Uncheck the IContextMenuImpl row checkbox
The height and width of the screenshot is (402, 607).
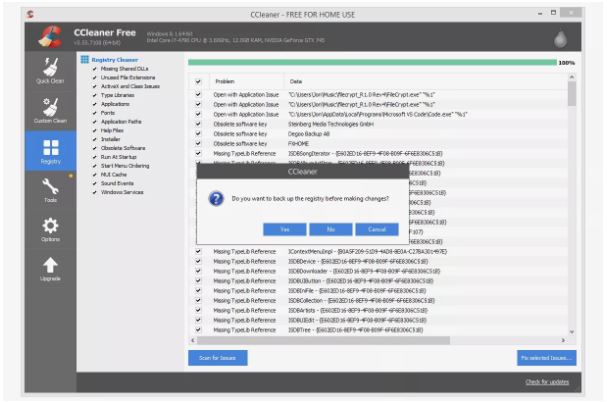click(198, 251)
